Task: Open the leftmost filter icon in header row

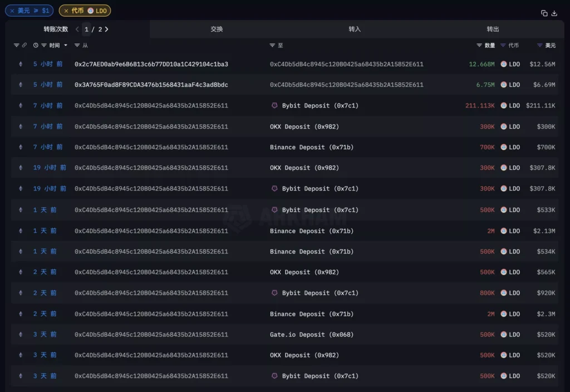Action: (16, 45)
